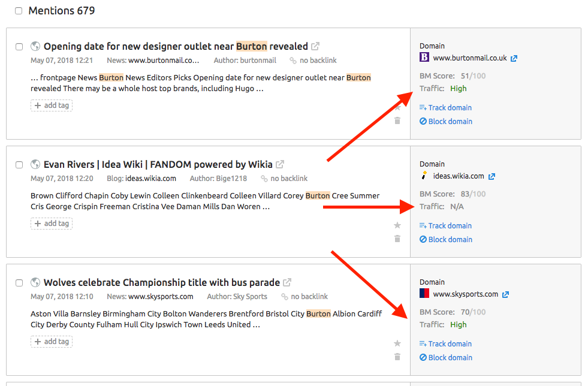Track domain www.skysports.com
588x386 pixels.
[445, 343]
